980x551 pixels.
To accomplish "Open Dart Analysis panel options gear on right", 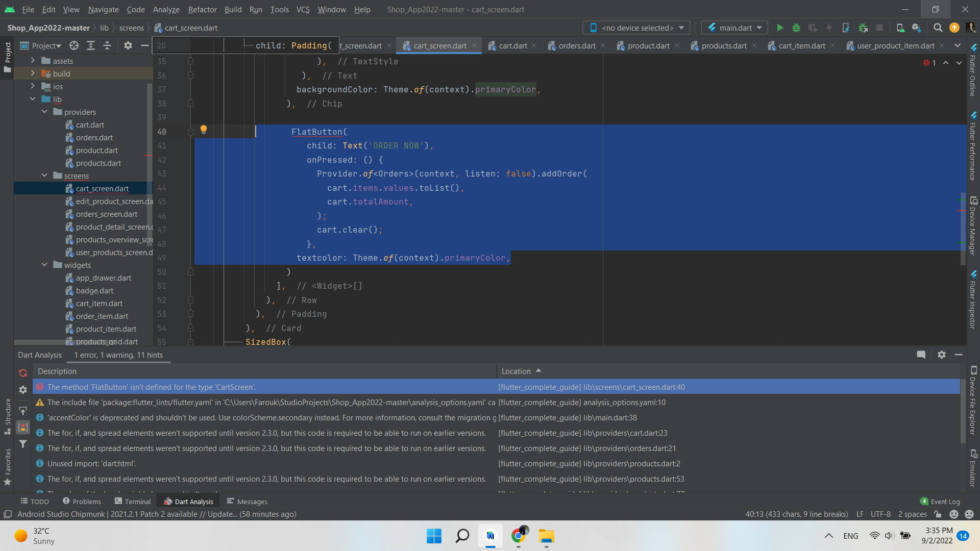I will tap(942, 355).
